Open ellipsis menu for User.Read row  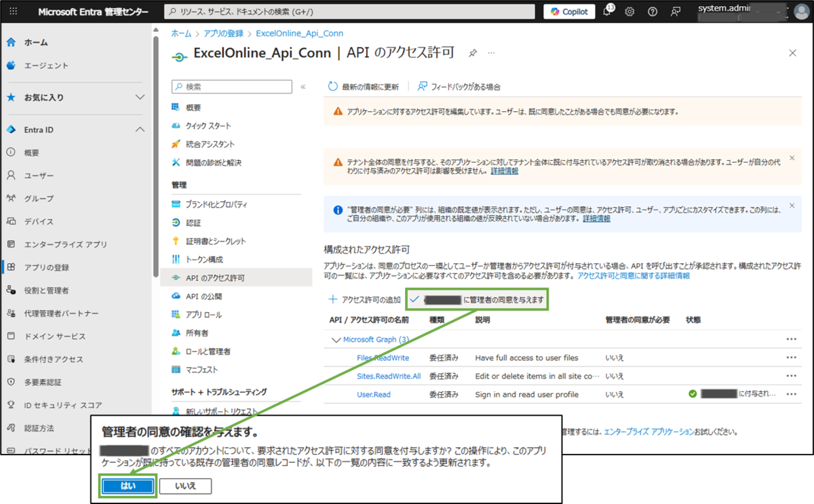pyautogui.click(x=791, y=394)
